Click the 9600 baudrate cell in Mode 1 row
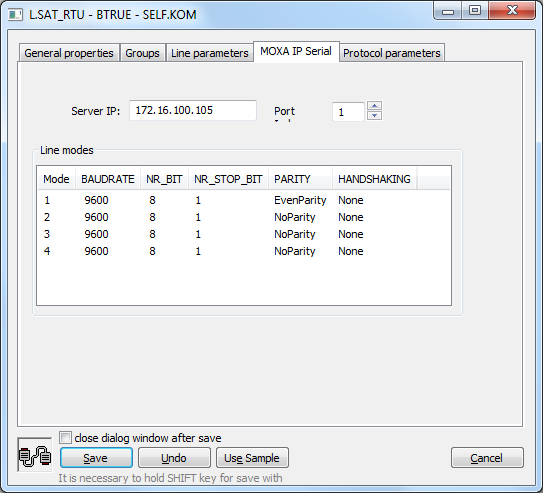 click(97, 200)
